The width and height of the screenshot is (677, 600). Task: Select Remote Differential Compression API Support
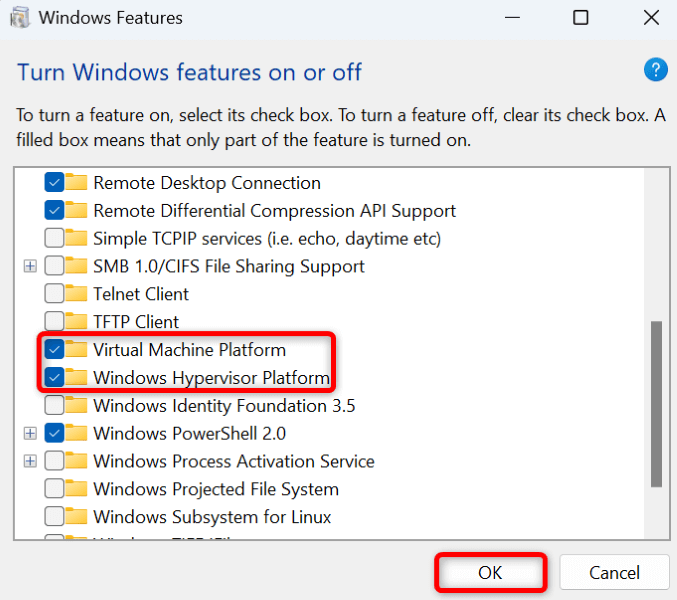[274, 211]
